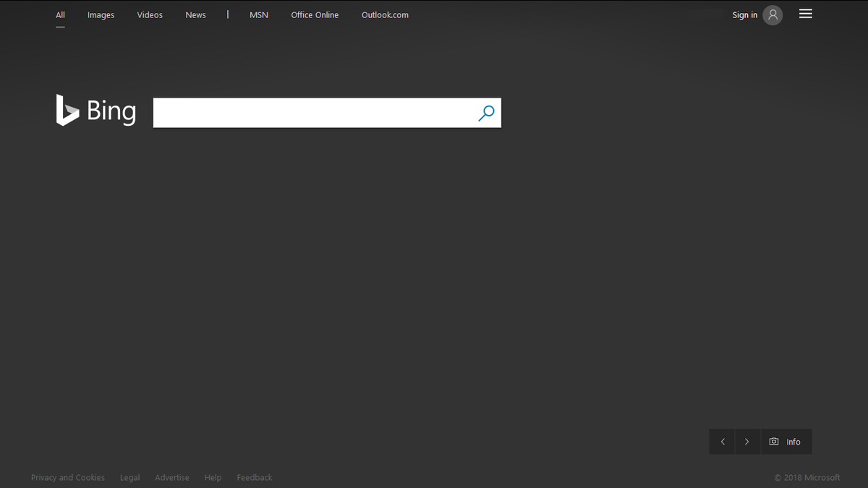Image resolution: width=868 pixels, height=488 pixels.
Task: Switch to the Images search tab
Action: click(x=101, y=15)
